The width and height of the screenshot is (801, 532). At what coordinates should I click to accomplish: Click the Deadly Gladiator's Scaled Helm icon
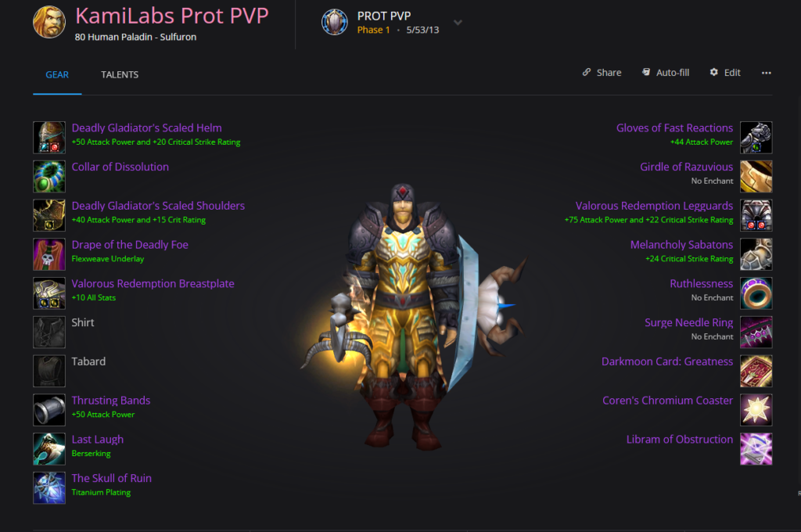[49, 138]
